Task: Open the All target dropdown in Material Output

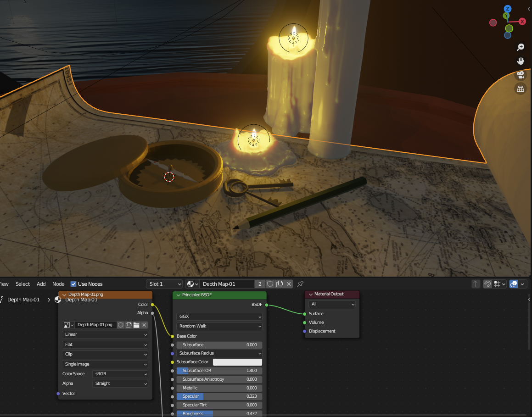Action: click(x=332, y=305)
